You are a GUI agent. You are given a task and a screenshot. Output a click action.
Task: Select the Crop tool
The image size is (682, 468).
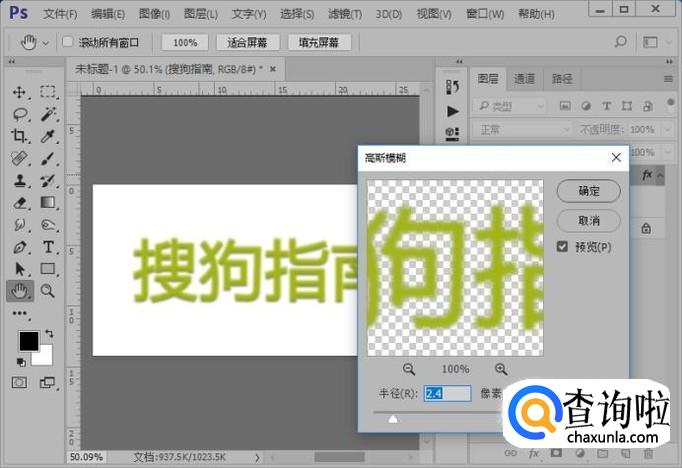(19, 136)
